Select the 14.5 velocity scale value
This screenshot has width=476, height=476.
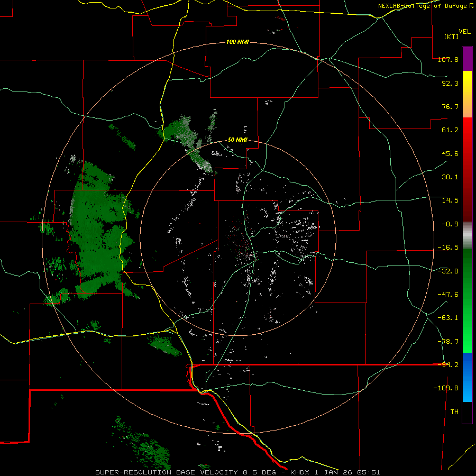click(450, 200)
